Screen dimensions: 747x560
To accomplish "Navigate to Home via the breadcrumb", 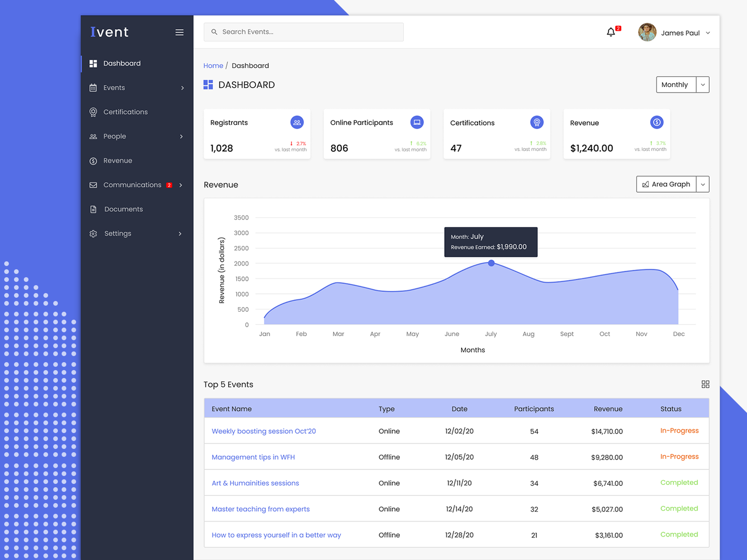I will point(213,65).
